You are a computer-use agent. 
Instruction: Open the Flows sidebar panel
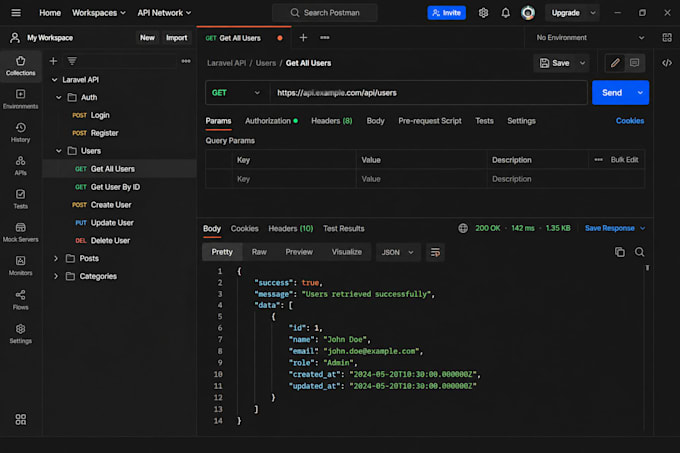pyautogui.click(x=20, y=300)
